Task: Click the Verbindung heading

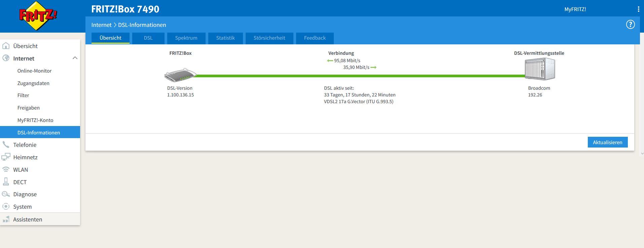Action: [x=341, y=53]
